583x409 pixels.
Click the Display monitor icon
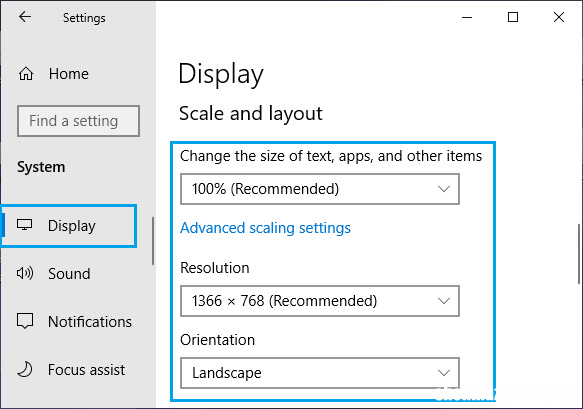pyautogui.click(x=25, y=225)
